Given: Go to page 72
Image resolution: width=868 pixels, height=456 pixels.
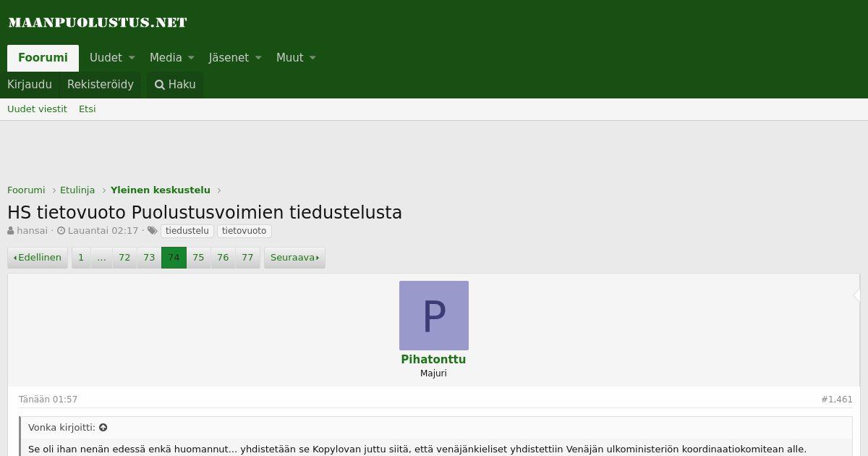Looking at the screenshot, I should click(x=124, y=258).
